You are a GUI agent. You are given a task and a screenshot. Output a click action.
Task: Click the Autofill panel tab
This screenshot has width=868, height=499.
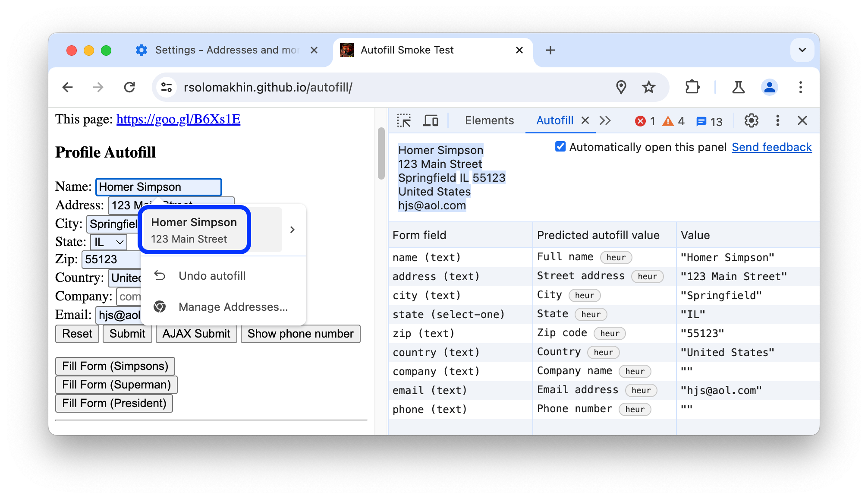(x=554, y=119)
